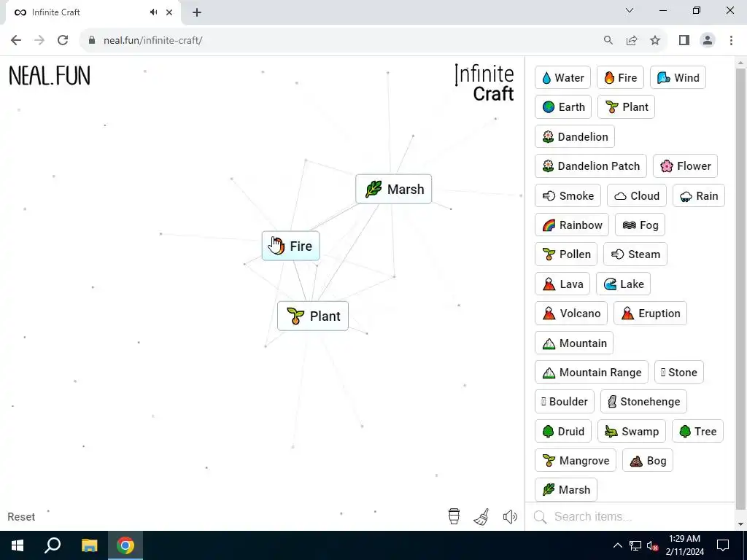The height and width of the screenshot is (560, 747).
Task: Open a new browser tab
Action: (197, 12)
